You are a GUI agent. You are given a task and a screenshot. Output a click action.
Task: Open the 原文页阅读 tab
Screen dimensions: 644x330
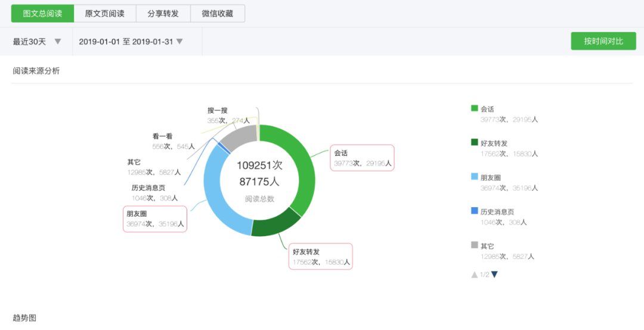[104, 13]
